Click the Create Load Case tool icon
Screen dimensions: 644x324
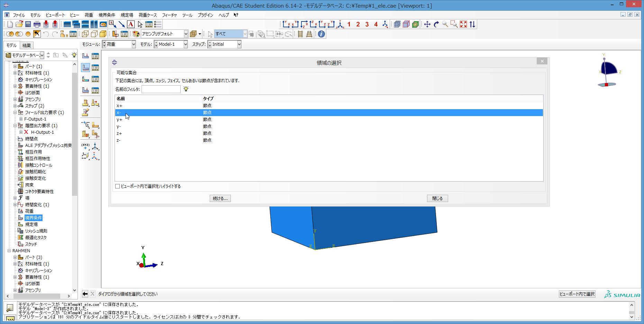(85, 90)
